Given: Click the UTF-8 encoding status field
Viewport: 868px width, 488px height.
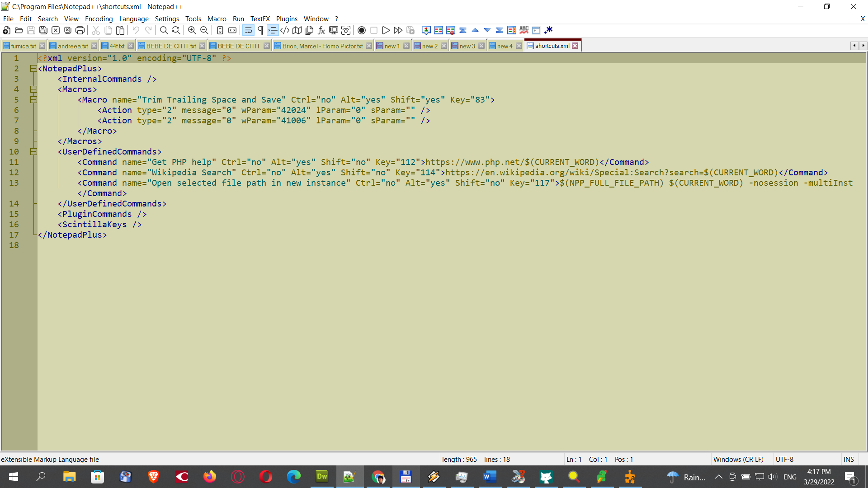Looking at the screenshot, I should pos(784,459).
